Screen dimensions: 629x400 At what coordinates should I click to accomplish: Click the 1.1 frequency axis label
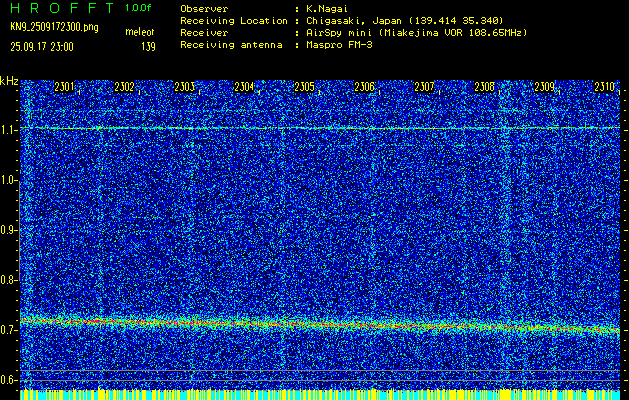pyautogui.click(x=7, y=130)
